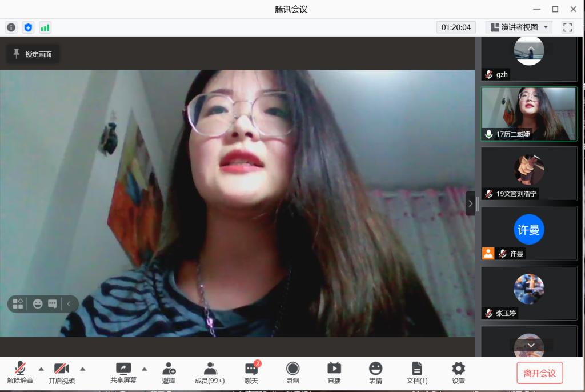Image resolution: width=585 pixels, height=392 pixels.
Task: Enter full screen mode
Action: [x=567, y=27]
